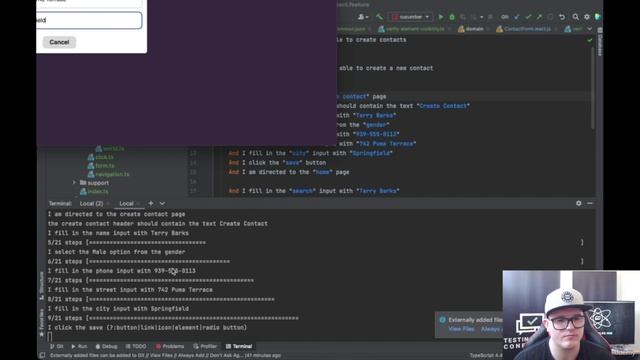640x360 pixels.
Task: Open the Run tool window
Action: pyautogui.click(x=79, y=346)
